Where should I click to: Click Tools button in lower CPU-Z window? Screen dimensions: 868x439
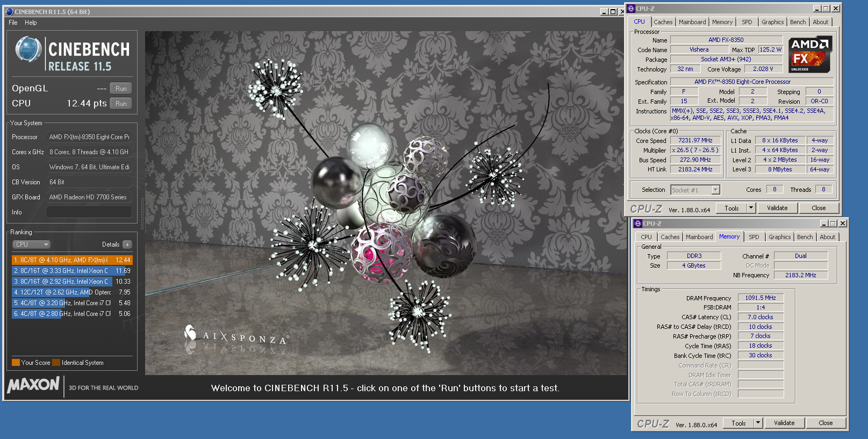(738, 423)
